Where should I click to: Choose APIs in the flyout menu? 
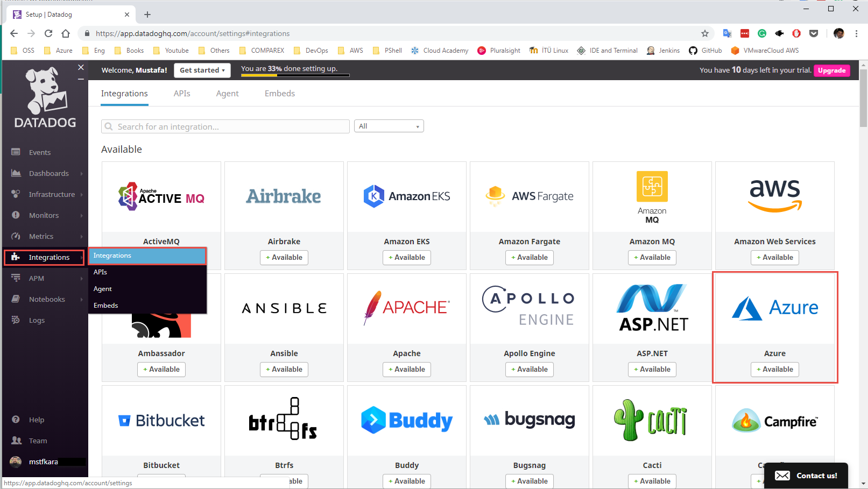(147, 272)
